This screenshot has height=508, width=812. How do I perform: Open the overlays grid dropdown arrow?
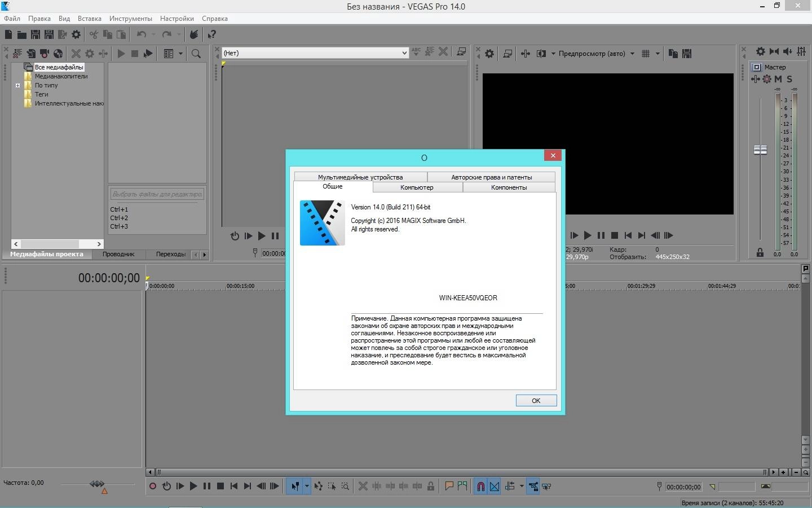[657, 54]
